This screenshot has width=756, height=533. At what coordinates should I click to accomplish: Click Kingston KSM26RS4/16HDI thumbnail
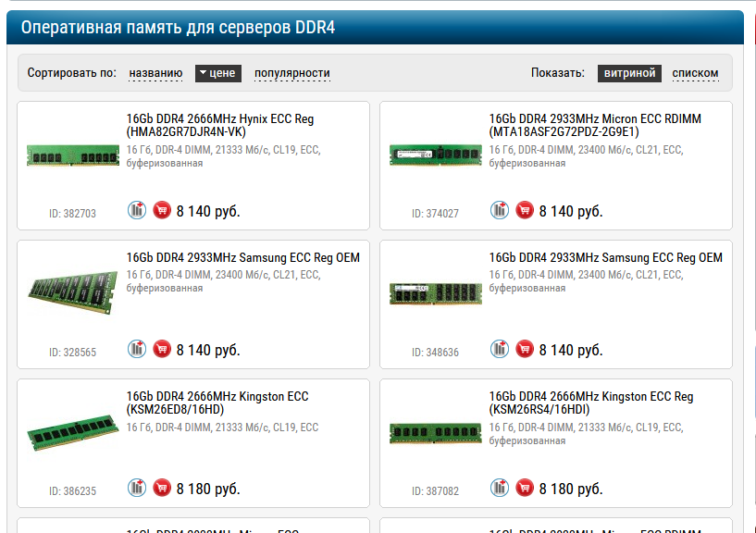(x=436, y=433)
